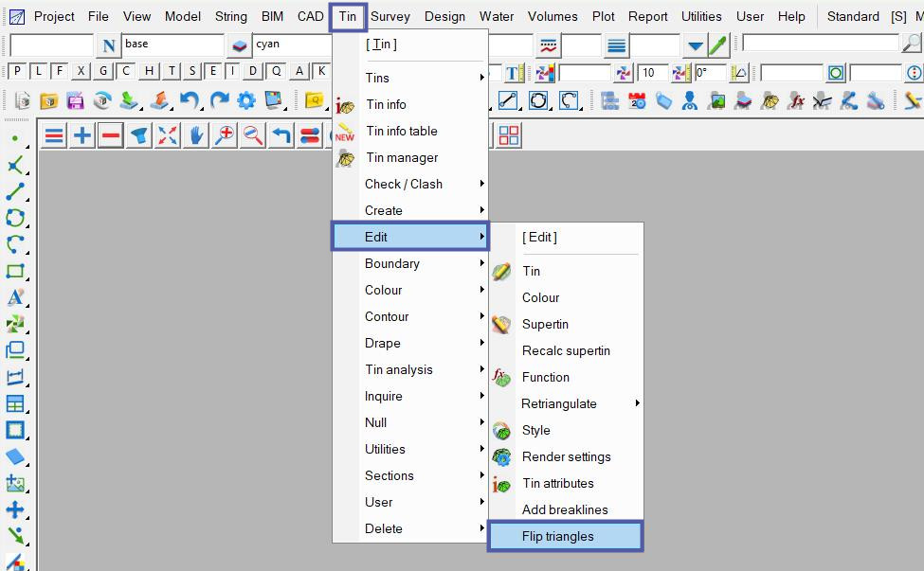Click the yellow folder search icon

click(316, 100)
